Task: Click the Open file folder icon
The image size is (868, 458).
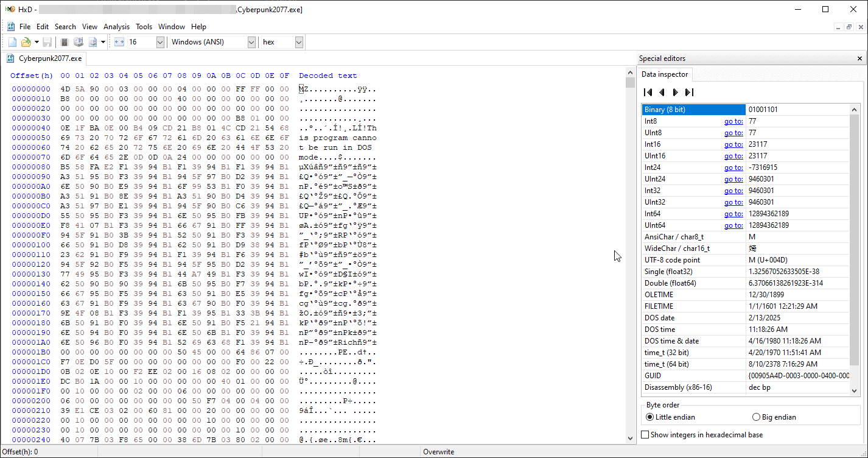Action: 26,42
